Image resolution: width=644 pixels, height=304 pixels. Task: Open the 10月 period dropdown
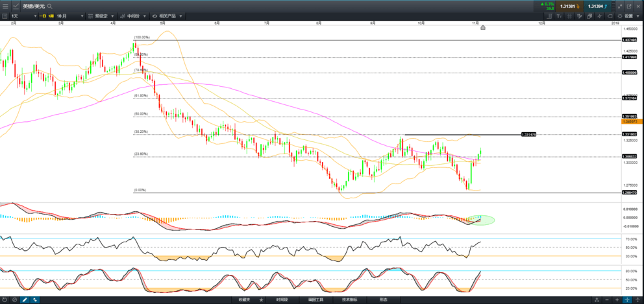point(70,16)
